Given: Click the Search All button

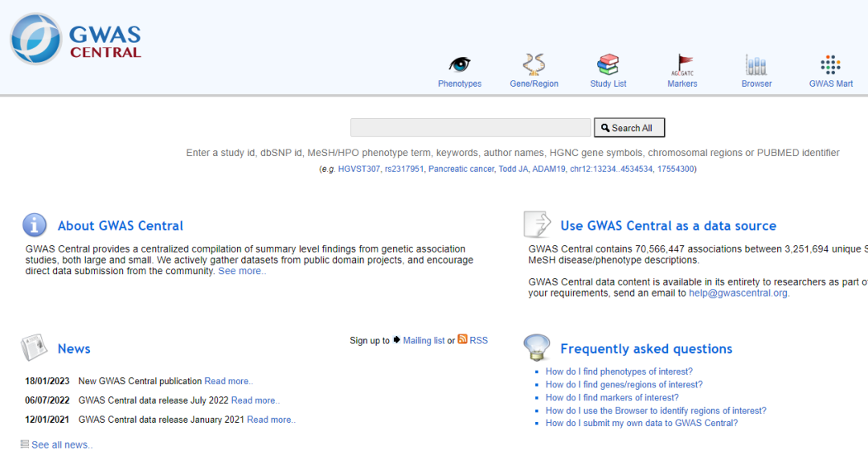Looking at the screenshot, I should click(629, 128).
